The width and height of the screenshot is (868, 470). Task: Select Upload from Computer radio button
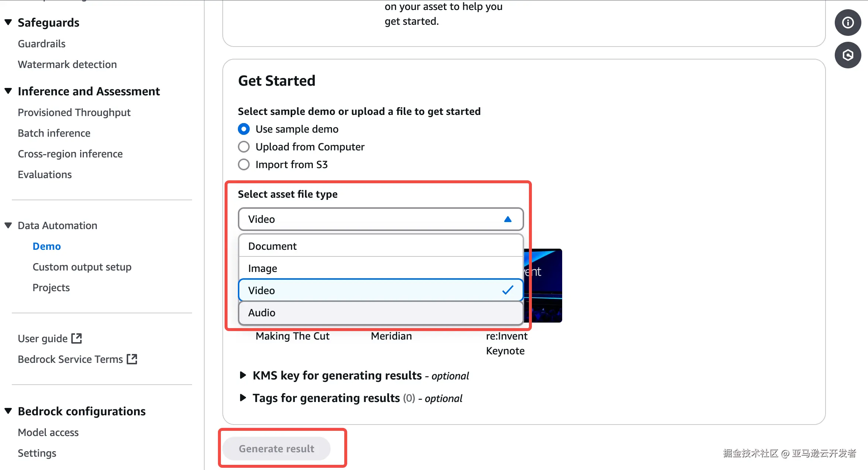pos(244,147)
